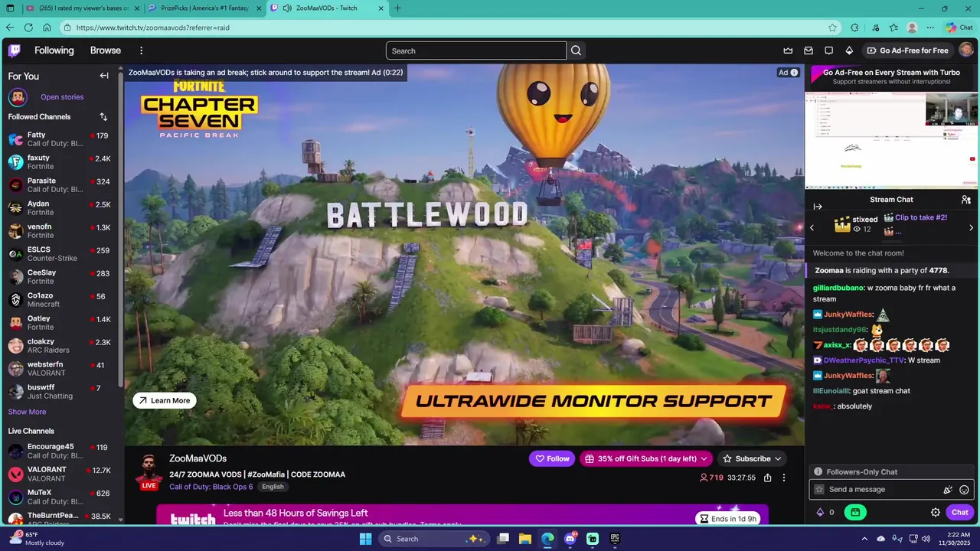The height and width of the screenshot is (551, 980).
Task: Collapse the For You sidebar
Action: tap(104, 76)
